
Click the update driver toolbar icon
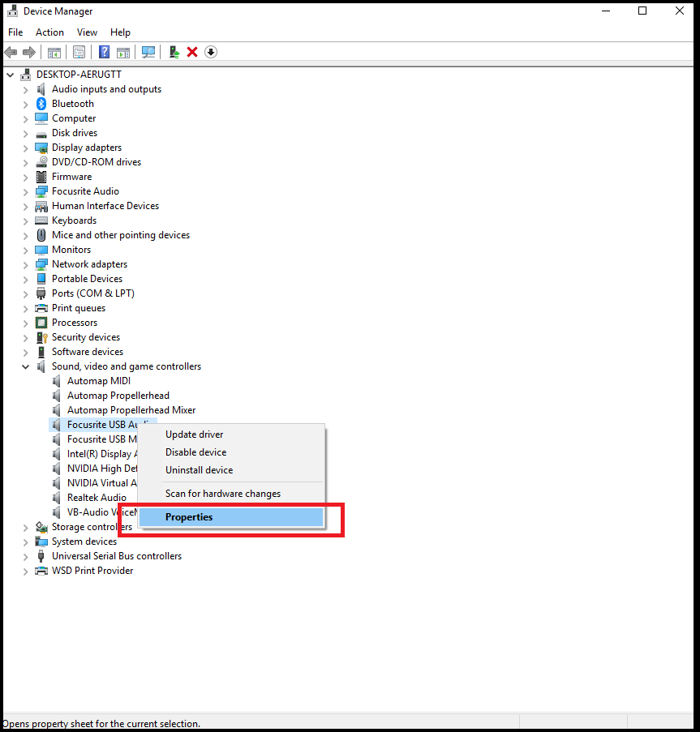pos(174,52)
